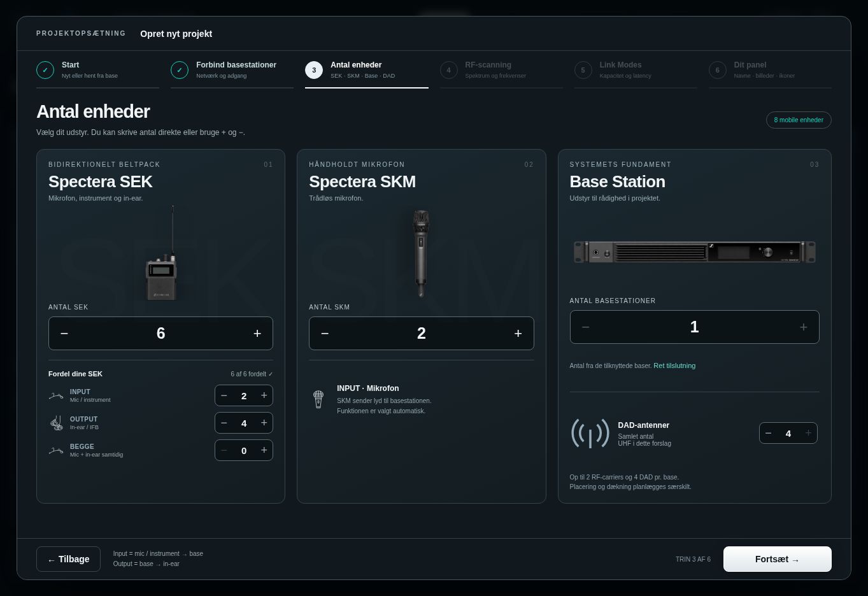
Task: Click the "6 af 6 fordelt" status text
Action: point(252,374)
